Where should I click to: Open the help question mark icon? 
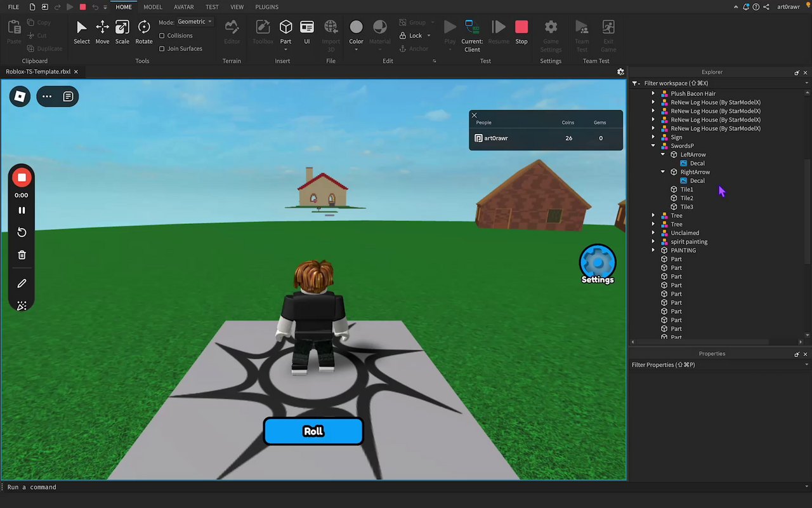(756, 7)
